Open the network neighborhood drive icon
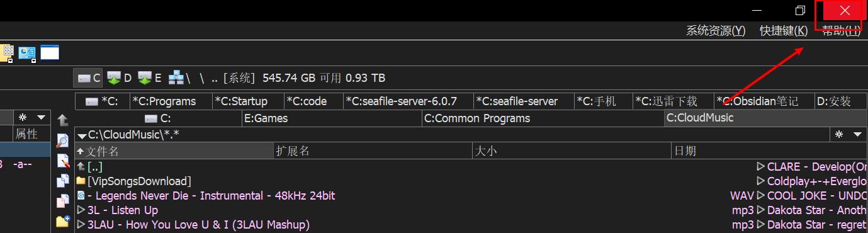 click(176, 78)
